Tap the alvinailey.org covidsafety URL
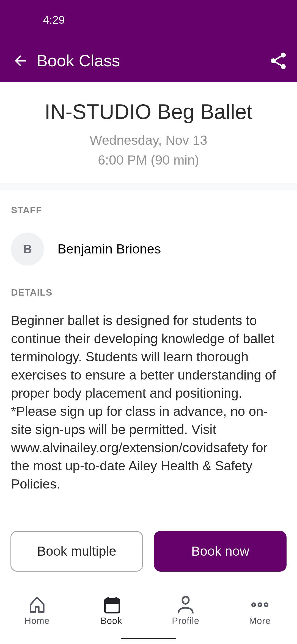The height and width of the screenshot is (644, 297). pos(130,447)
